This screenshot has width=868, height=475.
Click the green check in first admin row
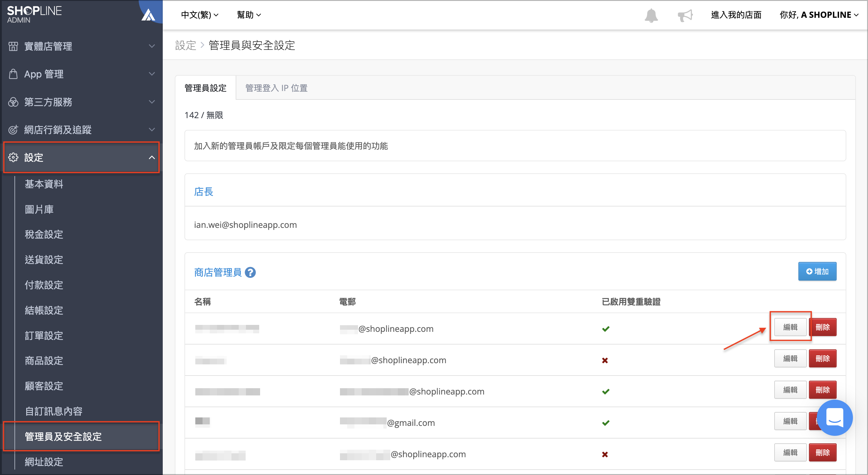[x=605, y=329]
